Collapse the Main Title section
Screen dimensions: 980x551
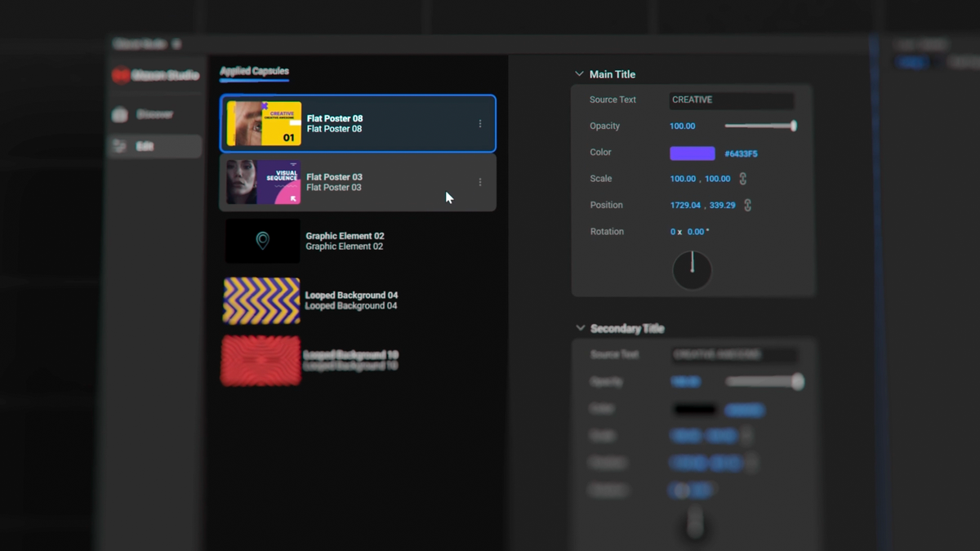(580, 73)
